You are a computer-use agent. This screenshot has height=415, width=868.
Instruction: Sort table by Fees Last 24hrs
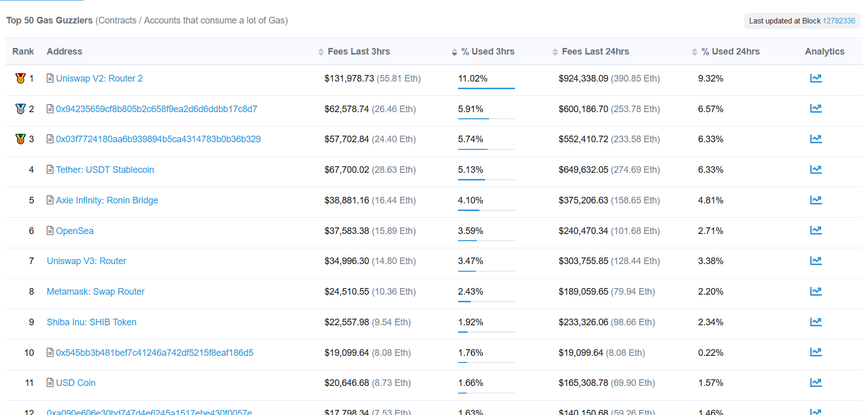(595, 51)
